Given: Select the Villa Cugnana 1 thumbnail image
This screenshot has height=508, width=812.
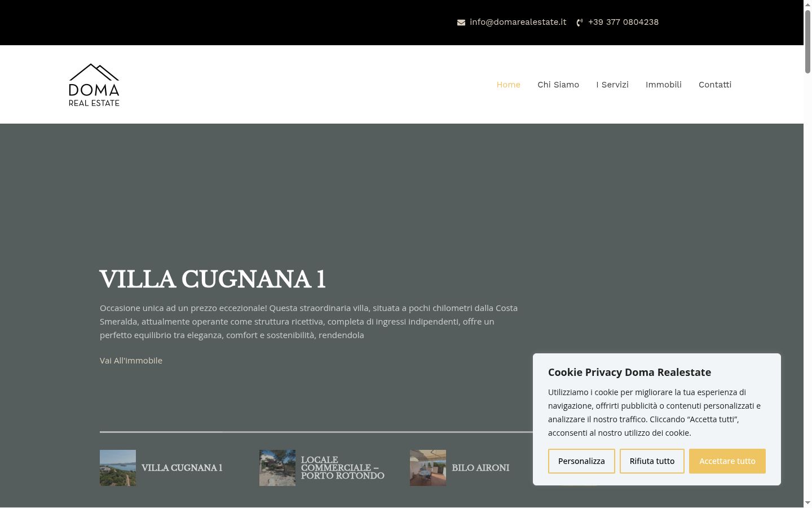Looking at the screenshot, I should [x=118, y=468].
